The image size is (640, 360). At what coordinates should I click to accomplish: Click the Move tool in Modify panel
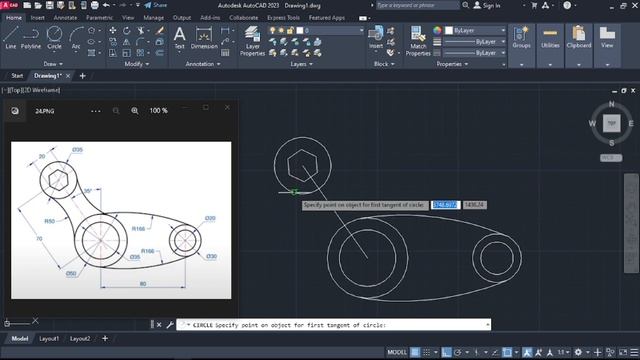(x=113, y=31)
